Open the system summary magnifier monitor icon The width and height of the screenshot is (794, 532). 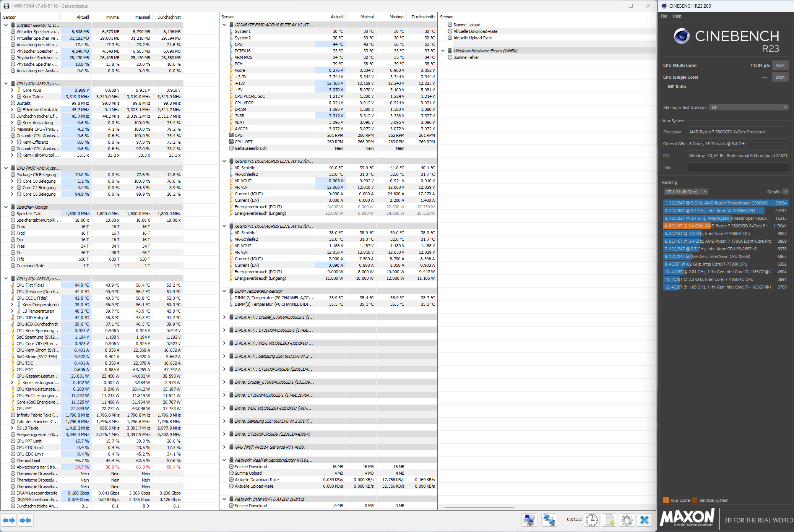[529, 520]
